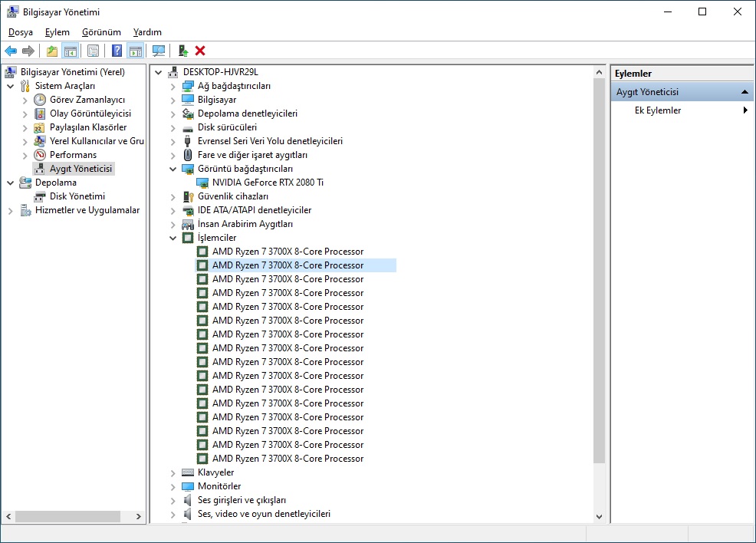Click the Klavyeler keyboard icon
This screenshot has height=543, width=756.
pyautogui.click(x=188, y=472)
